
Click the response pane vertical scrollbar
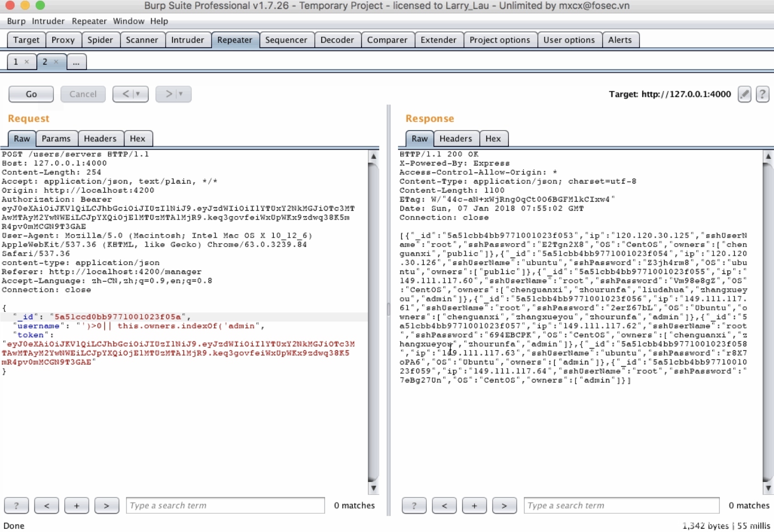768,322
